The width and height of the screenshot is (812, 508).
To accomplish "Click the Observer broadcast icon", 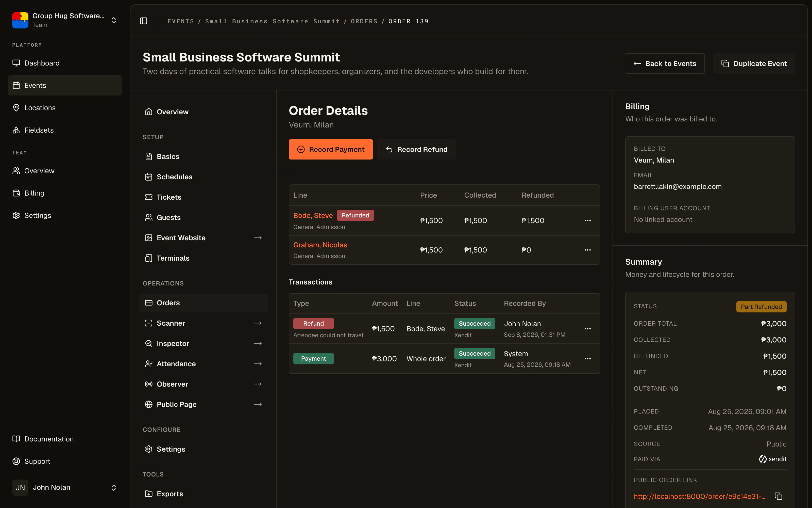I will [x=149, y=384].
